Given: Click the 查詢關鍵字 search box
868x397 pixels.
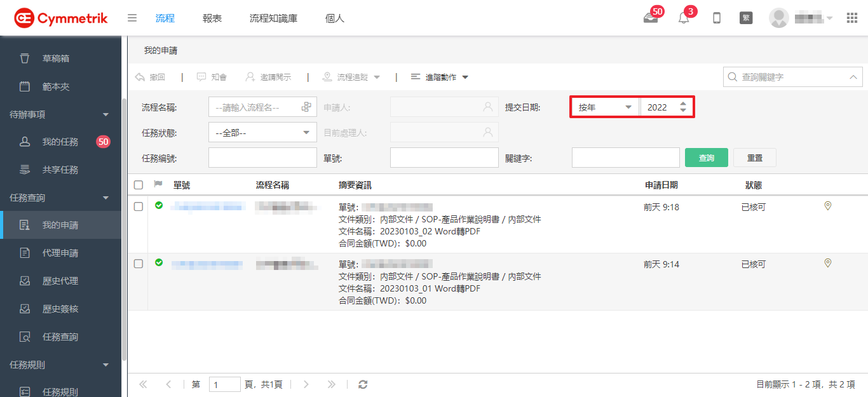Looking at the screenshot, I should [x=792, y=77].
